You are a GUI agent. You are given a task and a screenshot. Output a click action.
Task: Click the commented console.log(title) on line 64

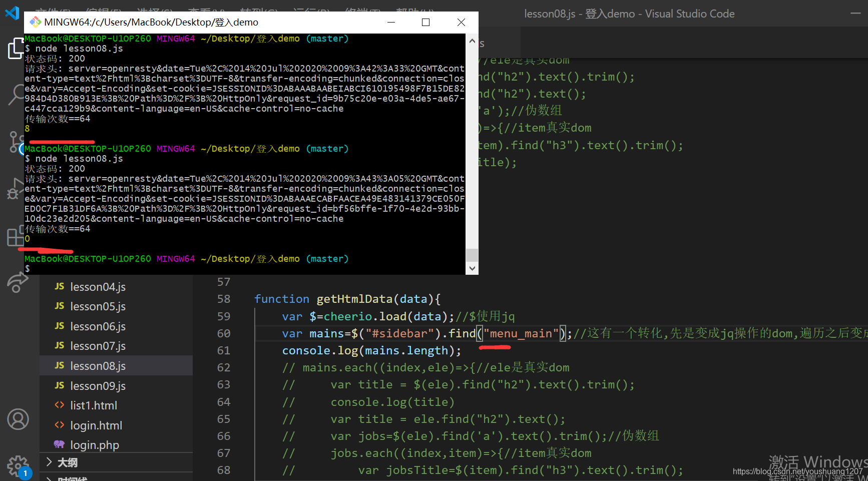[392, 402]
